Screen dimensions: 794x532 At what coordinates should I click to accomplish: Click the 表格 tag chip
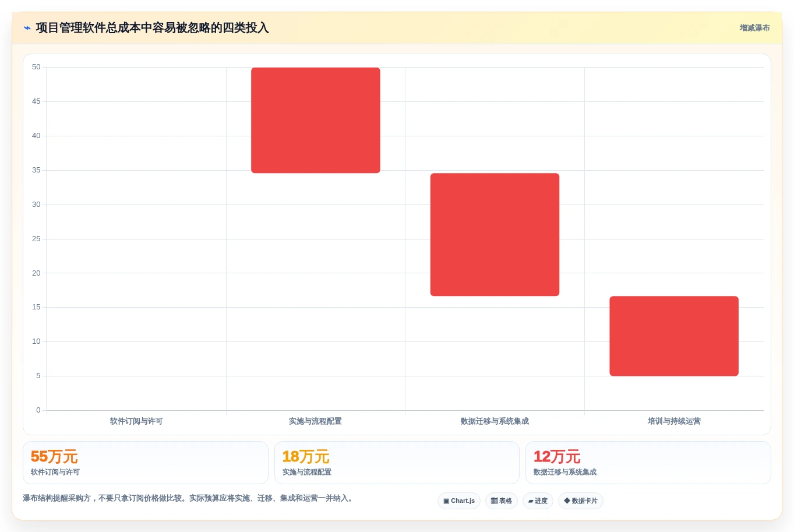(502, 501)
